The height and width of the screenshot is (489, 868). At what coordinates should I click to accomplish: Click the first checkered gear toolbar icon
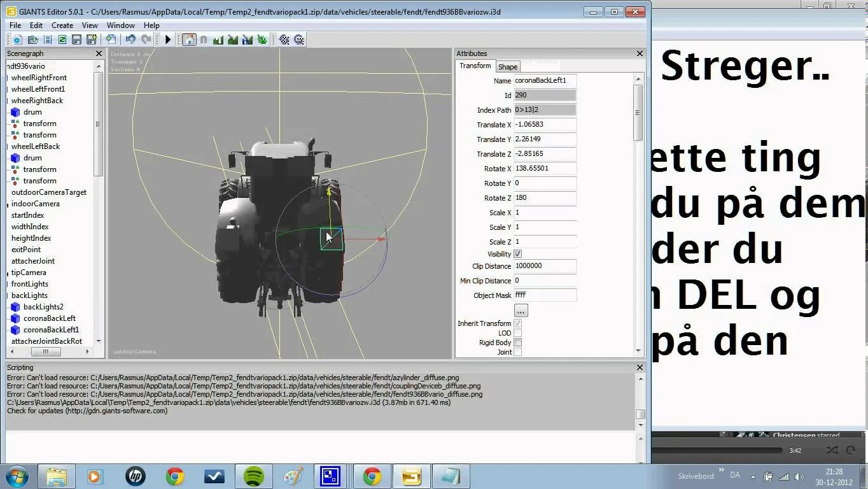[284, 39]
